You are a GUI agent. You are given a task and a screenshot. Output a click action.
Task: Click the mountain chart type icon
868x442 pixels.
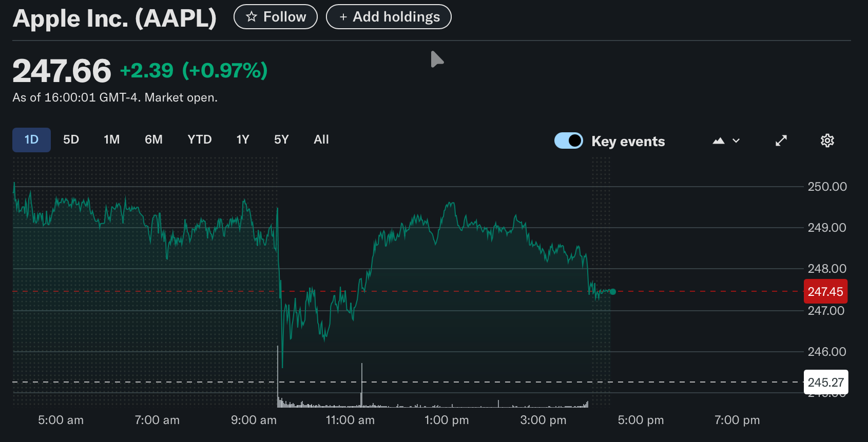click(718, 141)
